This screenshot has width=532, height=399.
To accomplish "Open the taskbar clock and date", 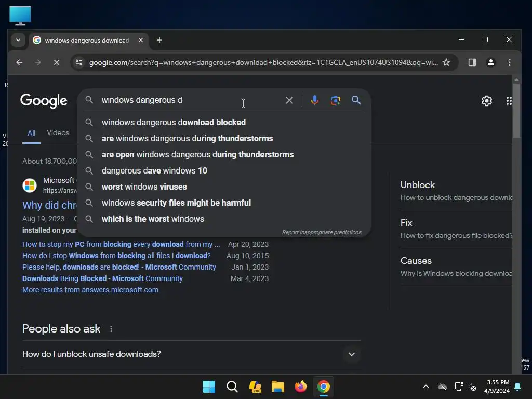I will (497, 387).
